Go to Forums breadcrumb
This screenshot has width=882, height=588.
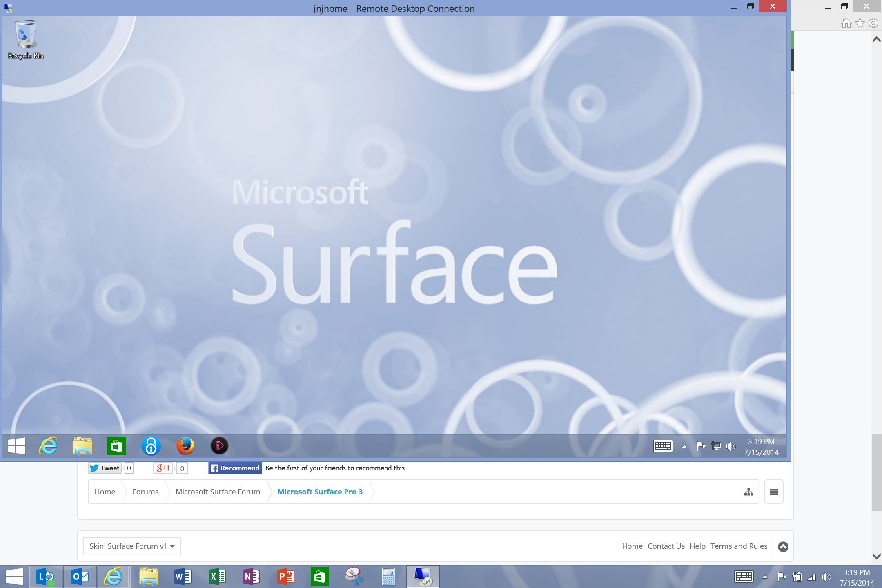[x=145, y=492]
